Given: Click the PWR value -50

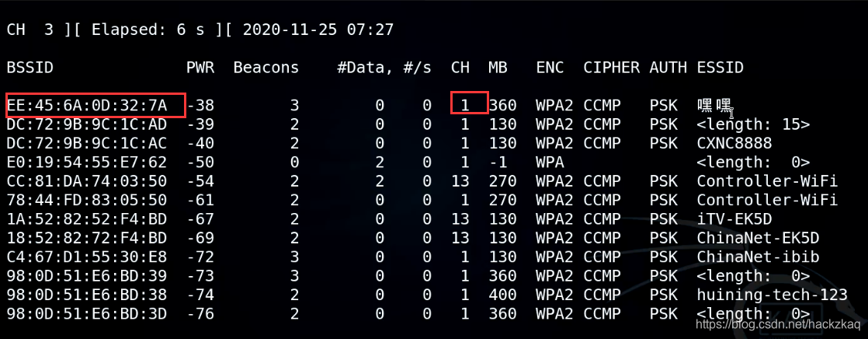Looking at the screenshot, I should point(200,163).
